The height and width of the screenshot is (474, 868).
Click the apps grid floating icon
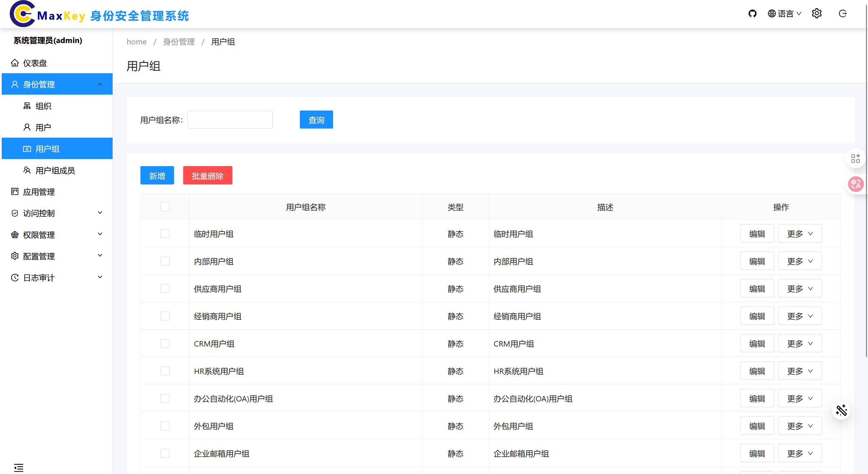(855, 158)
